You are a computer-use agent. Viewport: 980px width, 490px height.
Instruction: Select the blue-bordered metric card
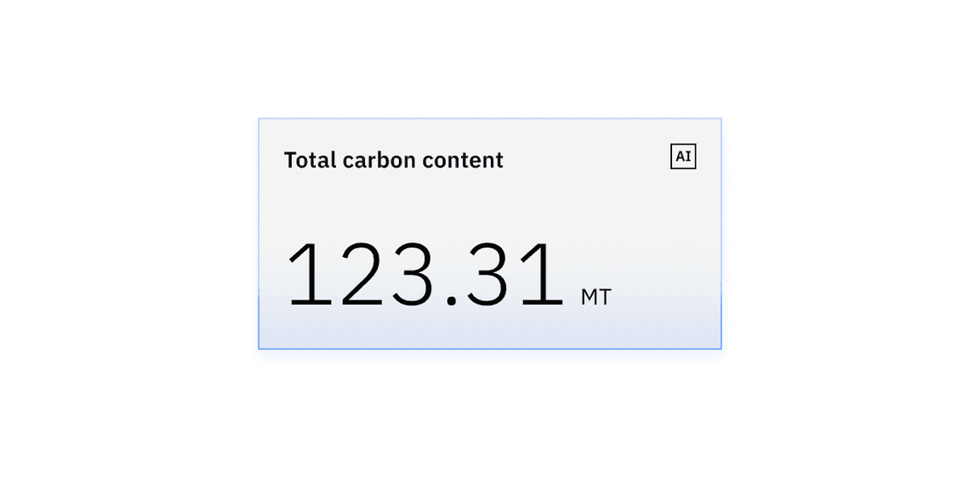pyautogui.click(x=489, y=233)
